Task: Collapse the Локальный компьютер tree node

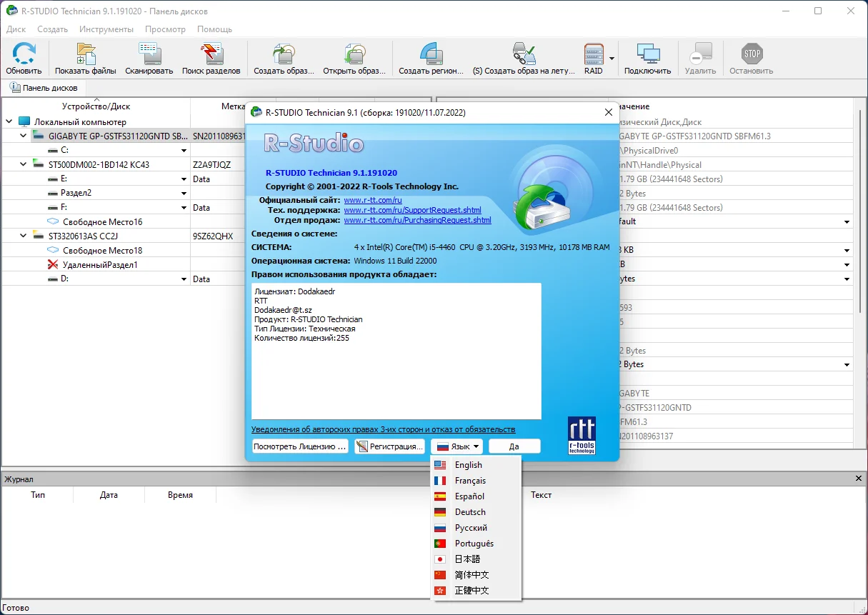Action: [x=9, y=122]
